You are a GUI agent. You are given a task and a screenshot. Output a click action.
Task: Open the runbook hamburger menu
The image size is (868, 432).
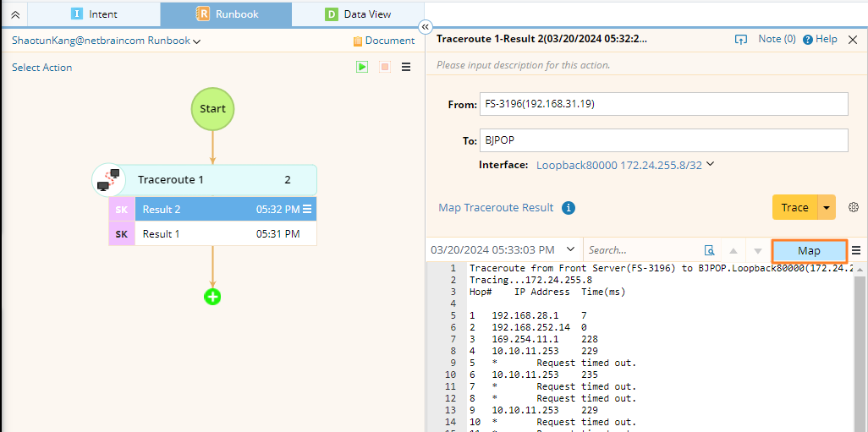pos(406,67)
